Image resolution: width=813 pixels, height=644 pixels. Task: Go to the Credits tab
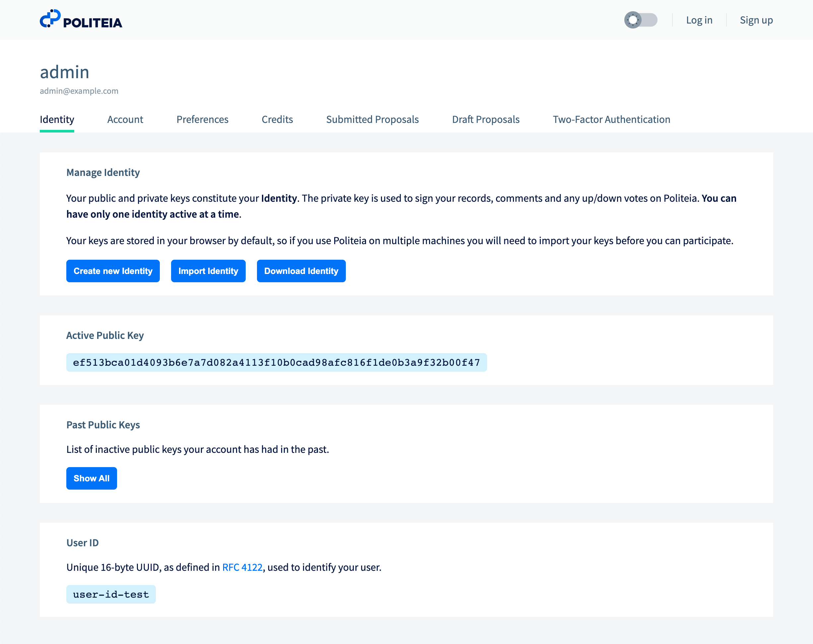pyautogui.click(x=277, y=120)
